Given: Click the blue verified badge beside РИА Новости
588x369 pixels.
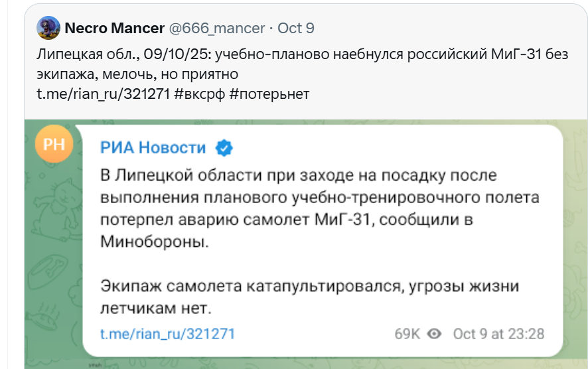Looking at the screenshot, I should coord(224,147).
